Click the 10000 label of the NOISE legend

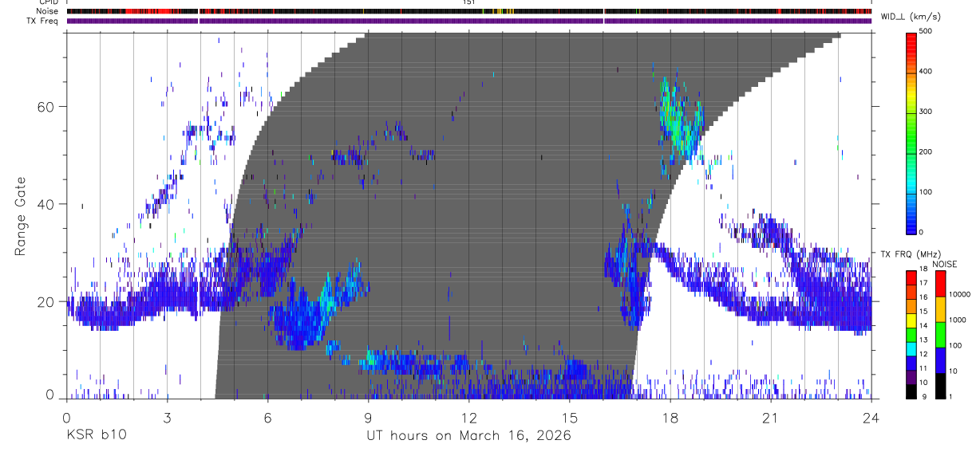(962, 294)
